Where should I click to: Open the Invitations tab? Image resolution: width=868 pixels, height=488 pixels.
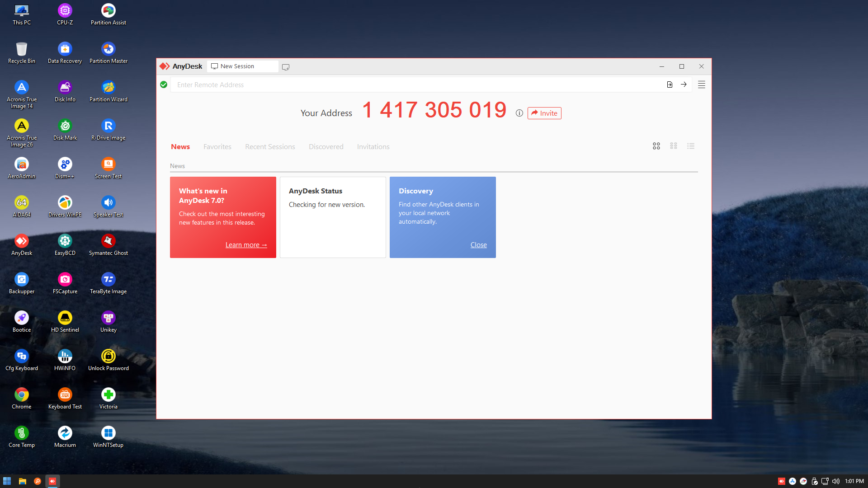click(x=373, y=147)
